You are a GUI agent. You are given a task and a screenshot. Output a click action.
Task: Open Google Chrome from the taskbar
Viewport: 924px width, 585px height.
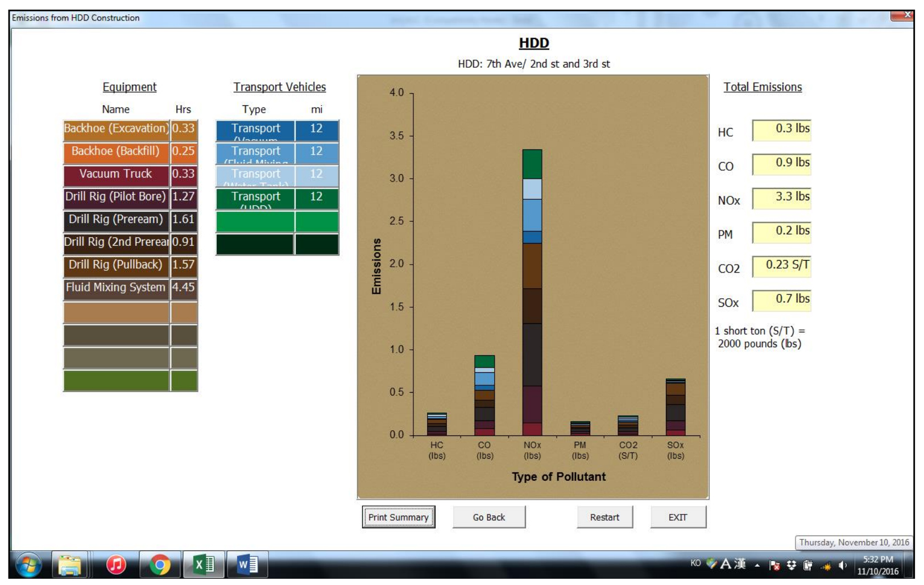pyautogui.click(x=160, y=565)
